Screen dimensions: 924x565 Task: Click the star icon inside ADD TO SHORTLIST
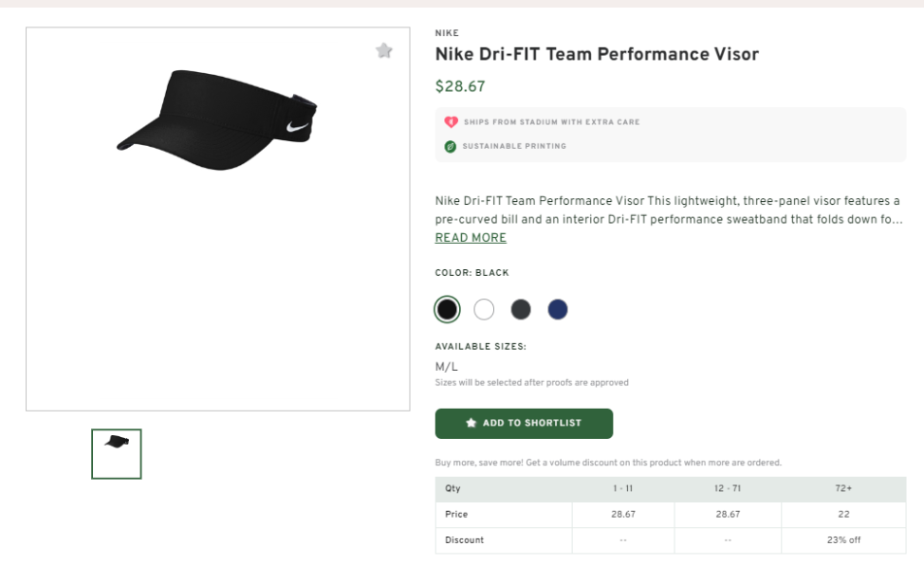point(473,424)
